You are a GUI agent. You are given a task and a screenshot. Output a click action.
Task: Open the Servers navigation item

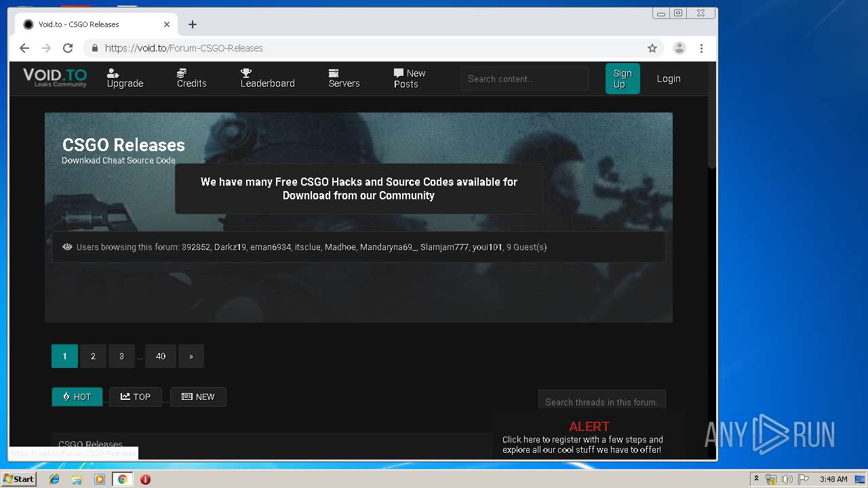point(344,79)
